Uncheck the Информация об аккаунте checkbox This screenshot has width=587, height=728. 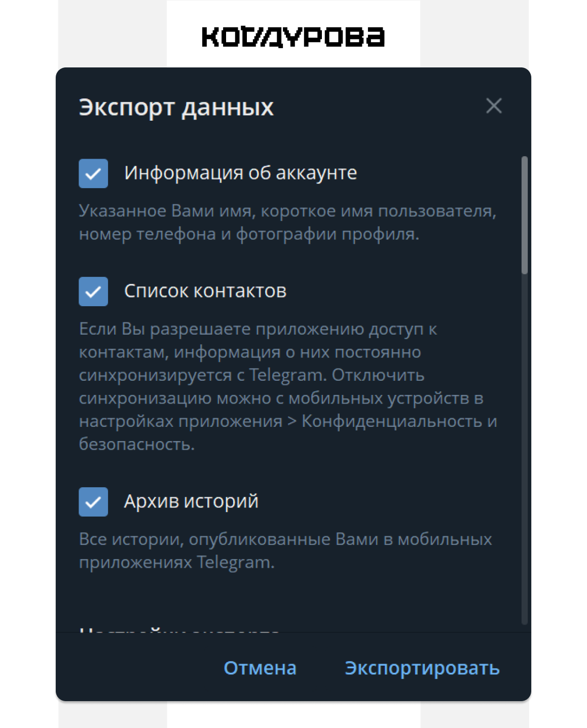[93, 173]
